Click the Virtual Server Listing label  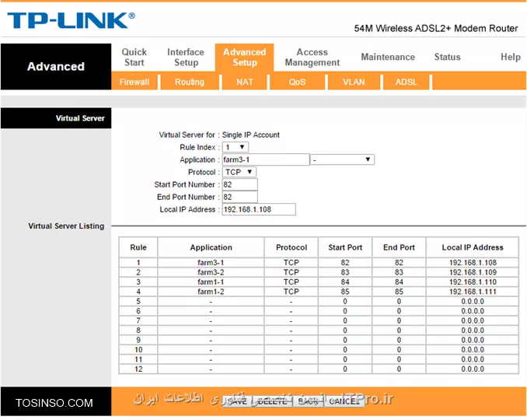tap(66, 226)
